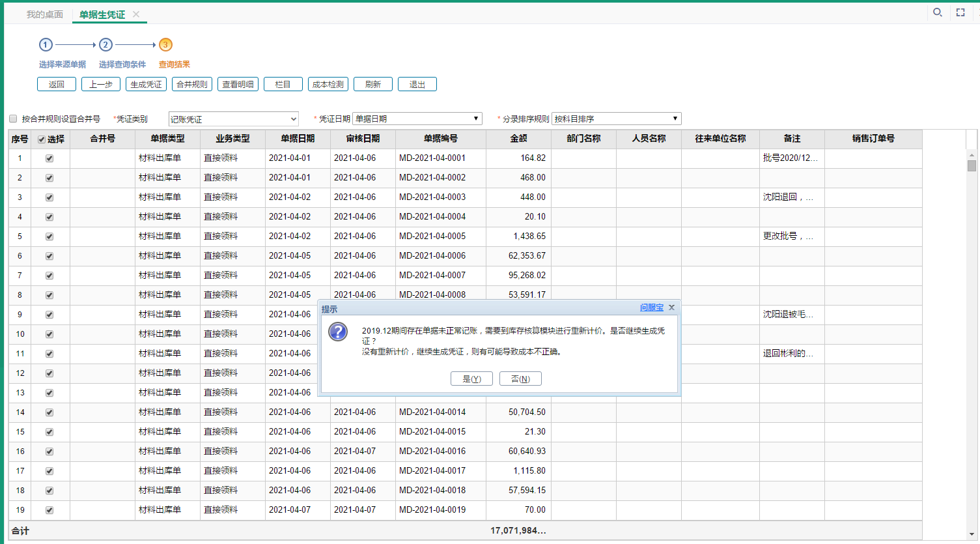Click the search magnifier icon

[x=938, y=12]
